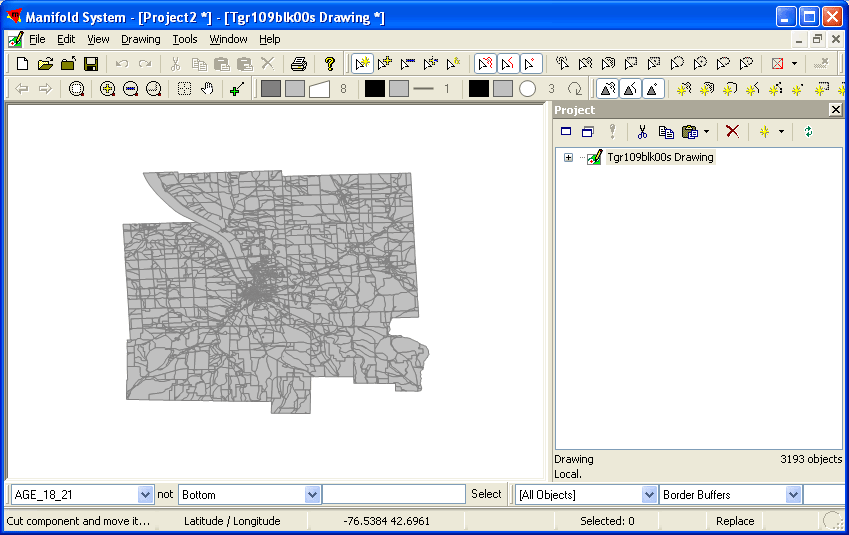849x535 pixels.
Task: Click the red X Delete icon in Project pane
Action: pyautogui.click(x=732, y=132)
